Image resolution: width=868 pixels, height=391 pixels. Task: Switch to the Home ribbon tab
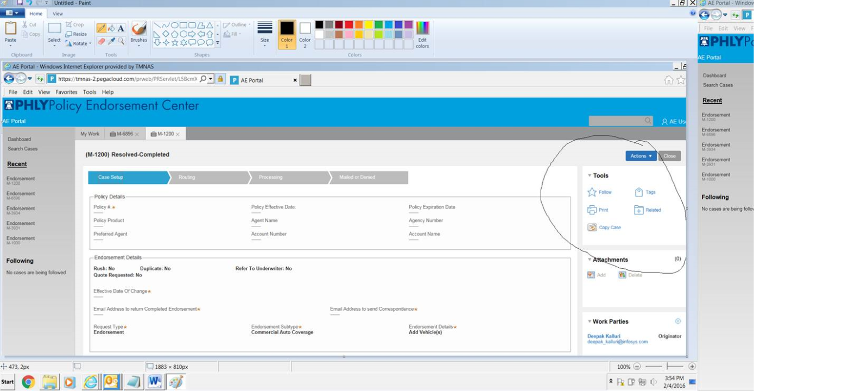pos(36,14)
